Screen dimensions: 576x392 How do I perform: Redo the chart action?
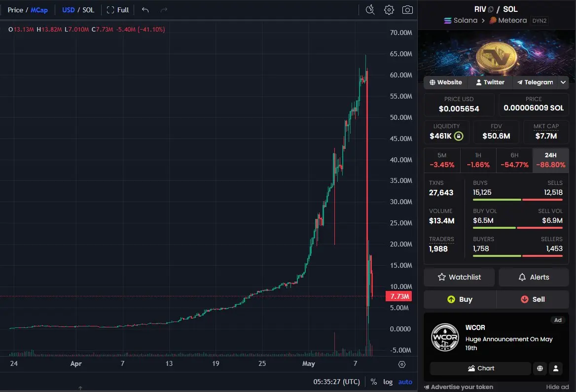pyautogui.click(x=164, y=10)
